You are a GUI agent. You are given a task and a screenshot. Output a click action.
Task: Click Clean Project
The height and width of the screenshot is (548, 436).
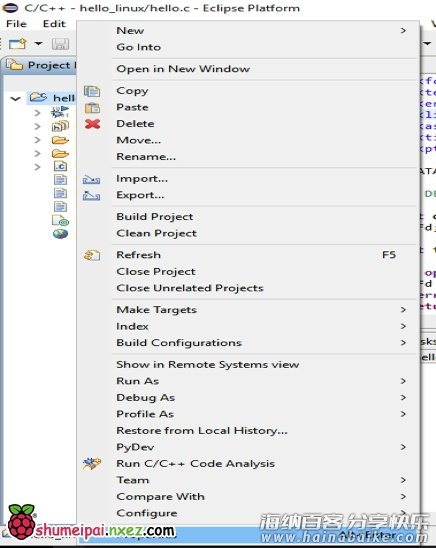(248, 233)
